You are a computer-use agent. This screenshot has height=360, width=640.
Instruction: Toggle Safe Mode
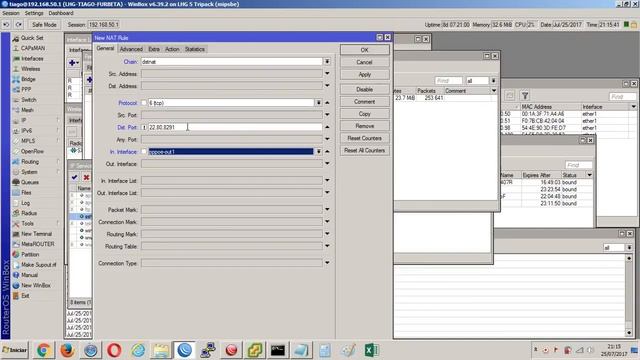pyautogui.click(x=44, y=24)
